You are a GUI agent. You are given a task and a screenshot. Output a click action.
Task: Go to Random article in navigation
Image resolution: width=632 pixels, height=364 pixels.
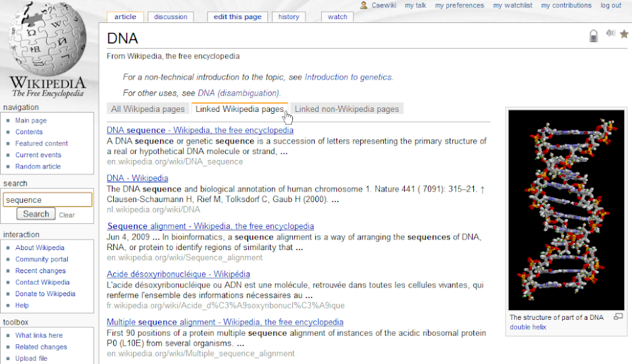click(x=38, y=167)
